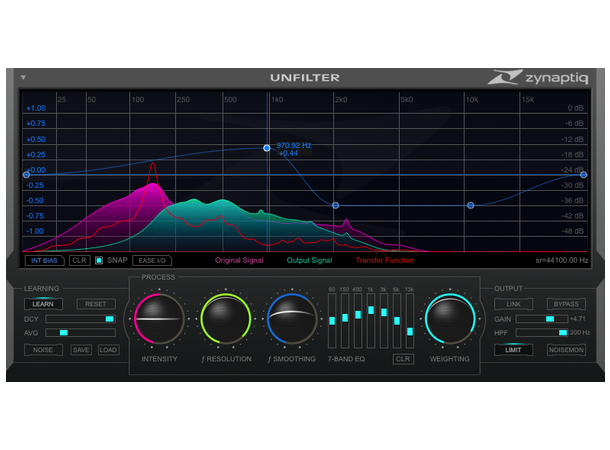Toggle the INT BIAS button
The image size is (610, 450).
pyautogui.click(x=44, y=261)
